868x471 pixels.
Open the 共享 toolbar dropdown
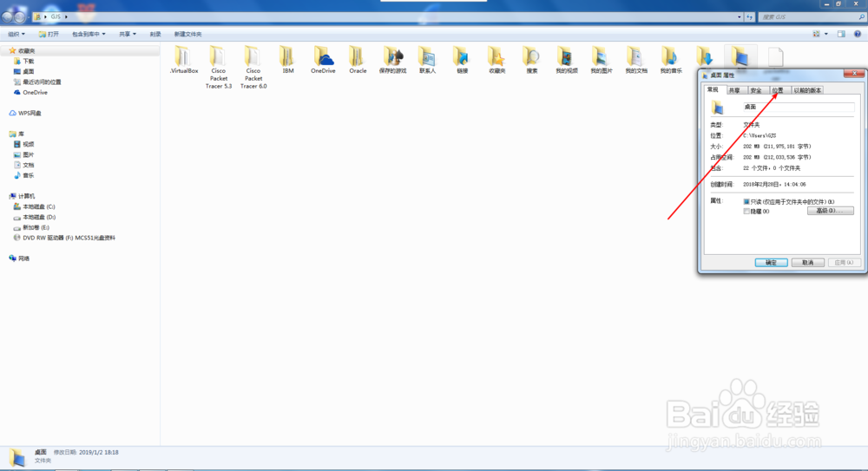[128, 34]
